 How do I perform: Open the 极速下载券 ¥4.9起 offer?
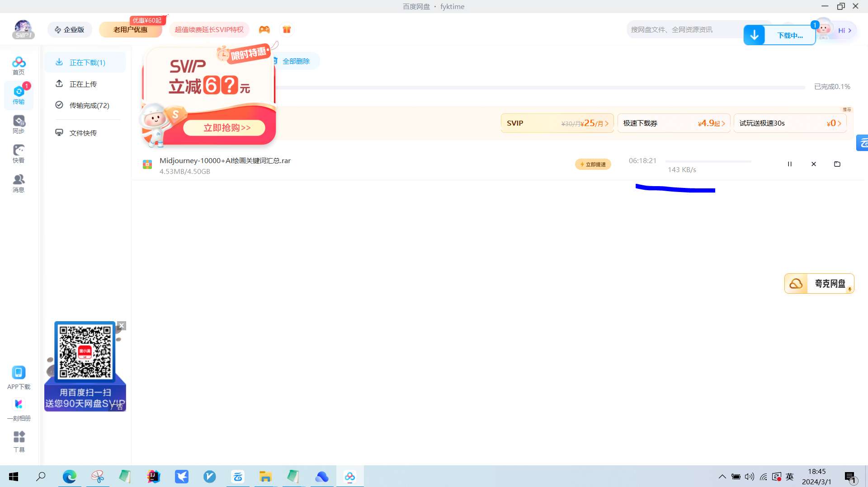click(674, 123)
